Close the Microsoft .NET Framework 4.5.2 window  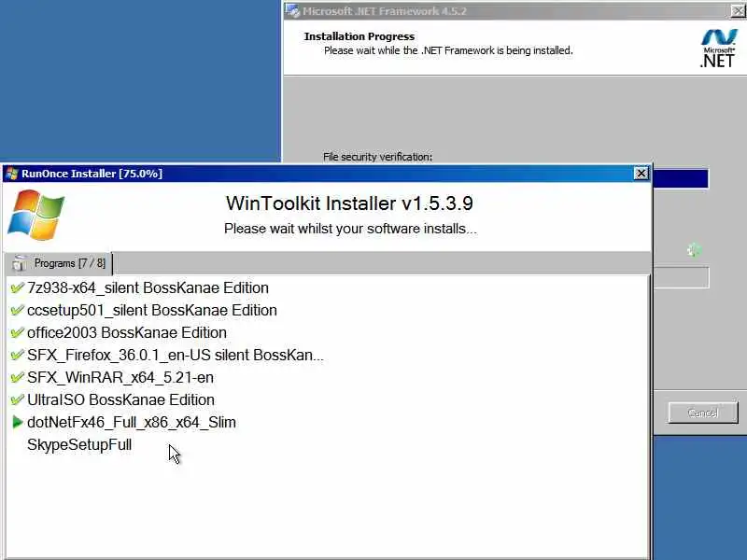[x=739, y=10]
